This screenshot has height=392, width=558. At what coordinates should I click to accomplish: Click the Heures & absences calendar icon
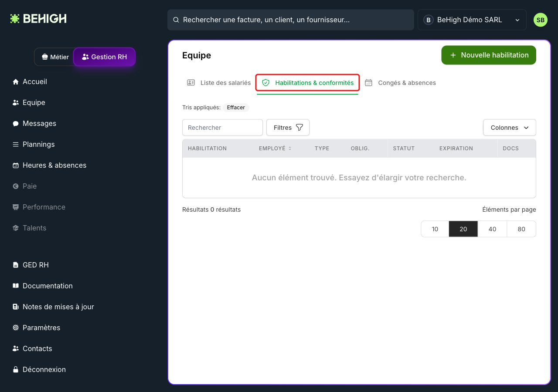pyautogui.click(x=16, y=165)
